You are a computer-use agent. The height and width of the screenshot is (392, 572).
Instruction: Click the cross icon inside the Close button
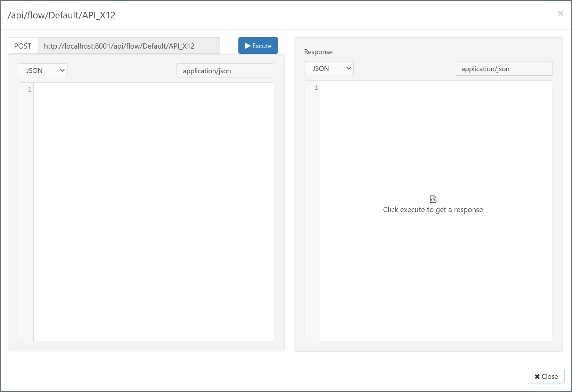537,376
